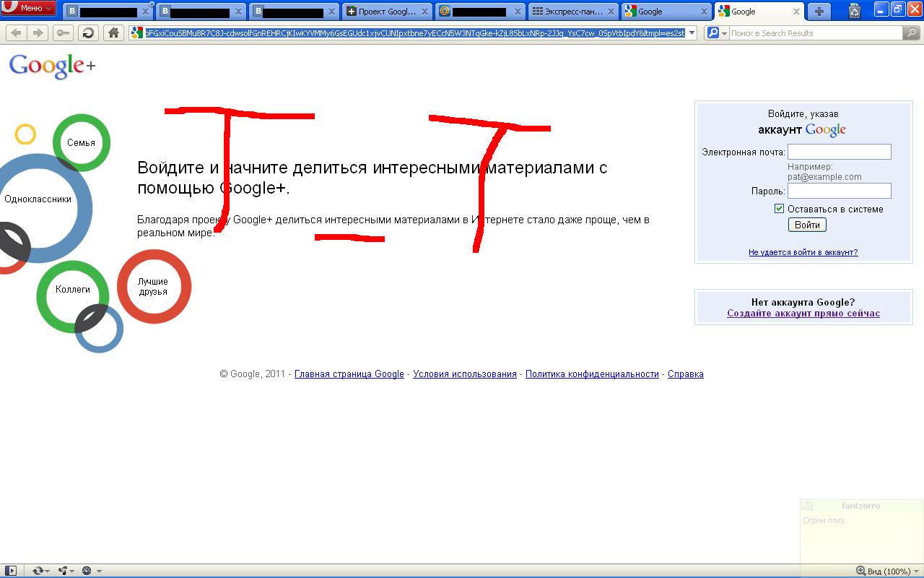Click the Например: pat@example.com hint text

[824, 172]
